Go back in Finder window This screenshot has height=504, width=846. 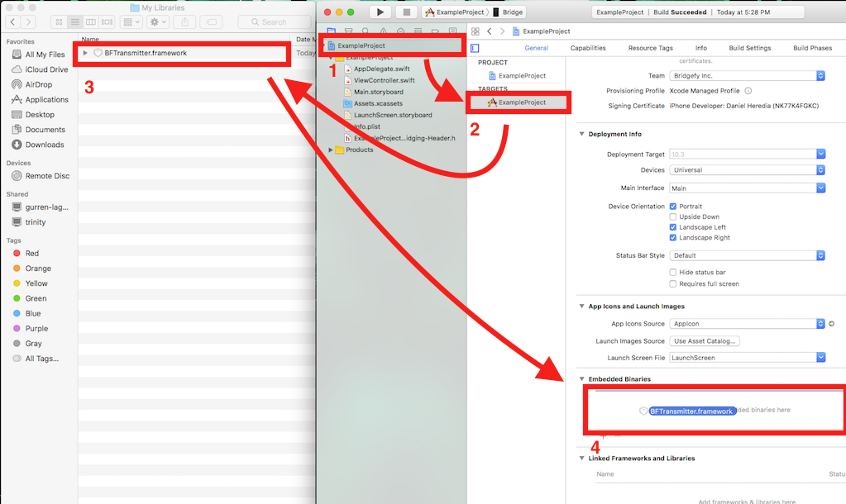13,22
